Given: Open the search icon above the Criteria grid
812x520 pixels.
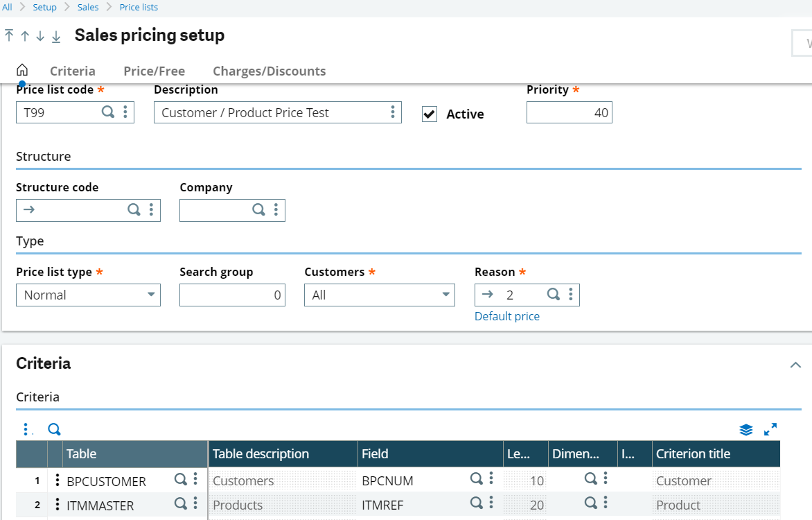Looking at the screenshot, I should point(54,429).
